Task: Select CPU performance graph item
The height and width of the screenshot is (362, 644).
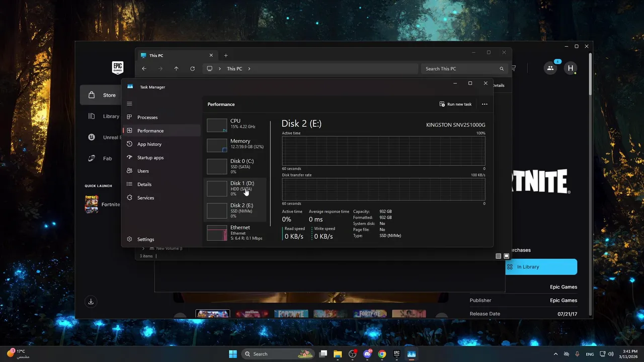Action: (235, 125)
